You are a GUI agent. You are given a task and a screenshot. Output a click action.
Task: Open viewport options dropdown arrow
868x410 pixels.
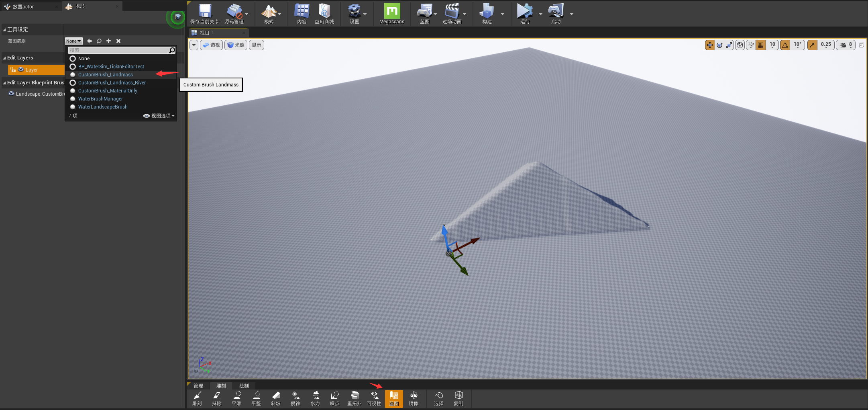click(x=194, y=45)
